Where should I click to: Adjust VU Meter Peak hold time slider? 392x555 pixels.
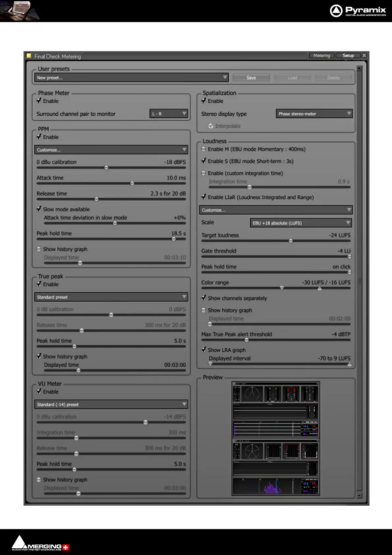coord(74,470)
